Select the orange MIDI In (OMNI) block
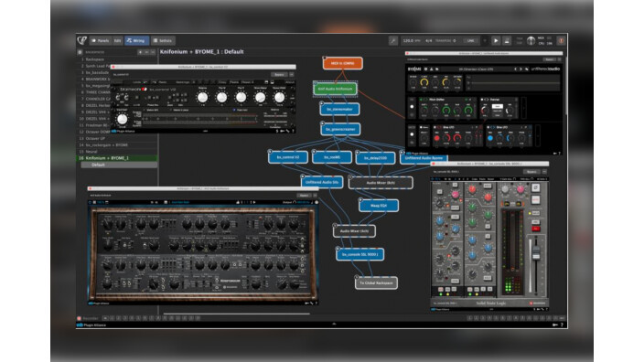The width and height of the screenshot is (644, 362). click(342, 63)
